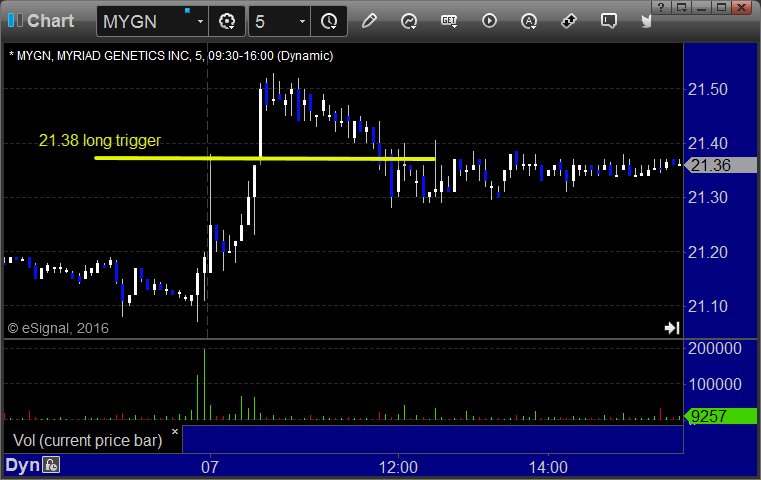The image size is (761, 480).
Task: Close the chart window
Action: point(742,7)
